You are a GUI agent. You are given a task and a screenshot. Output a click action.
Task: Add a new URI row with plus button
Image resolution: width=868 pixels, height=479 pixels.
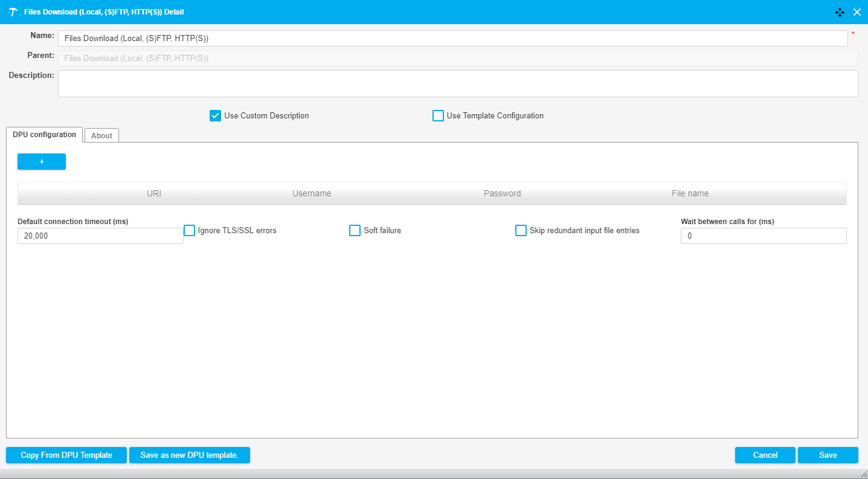click(x=42, y=162)
